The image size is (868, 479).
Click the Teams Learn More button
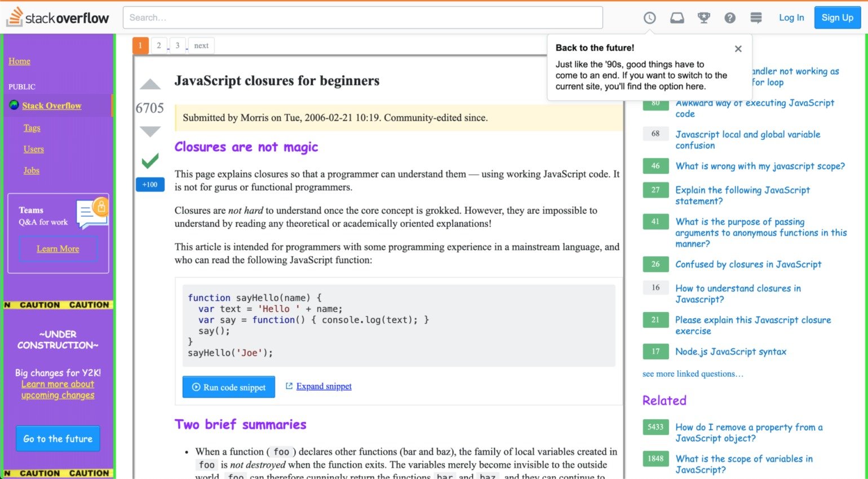58,249
